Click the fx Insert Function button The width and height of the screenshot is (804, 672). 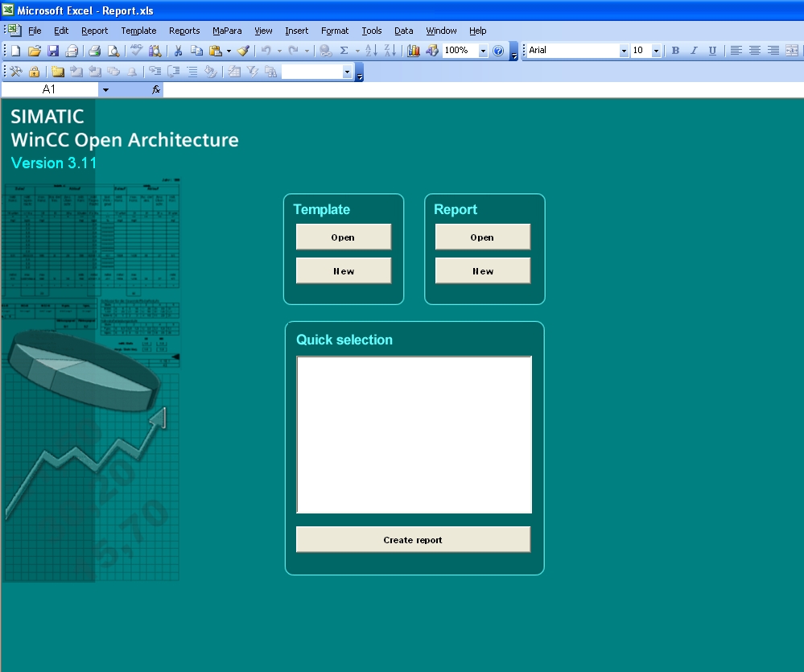(x=156, y=89)
